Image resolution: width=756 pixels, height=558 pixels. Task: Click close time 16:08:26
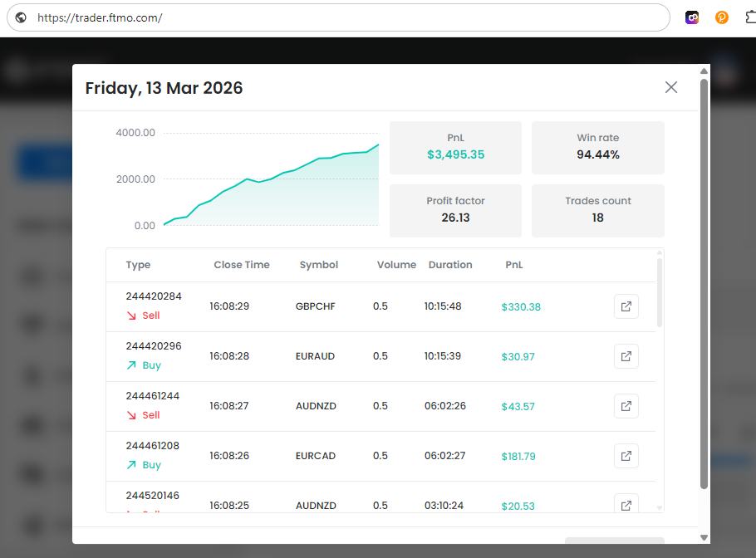point(229,456)
